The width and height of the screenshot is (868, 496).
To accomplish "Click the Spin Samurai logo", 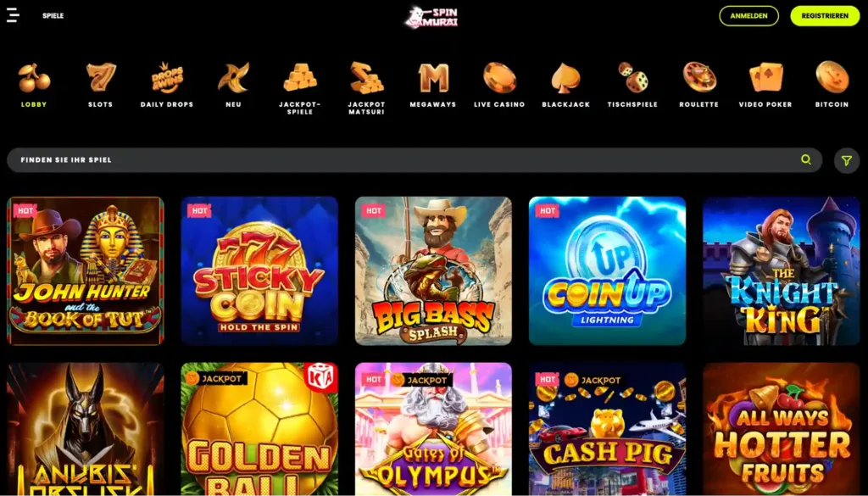I will click(431, 17).
